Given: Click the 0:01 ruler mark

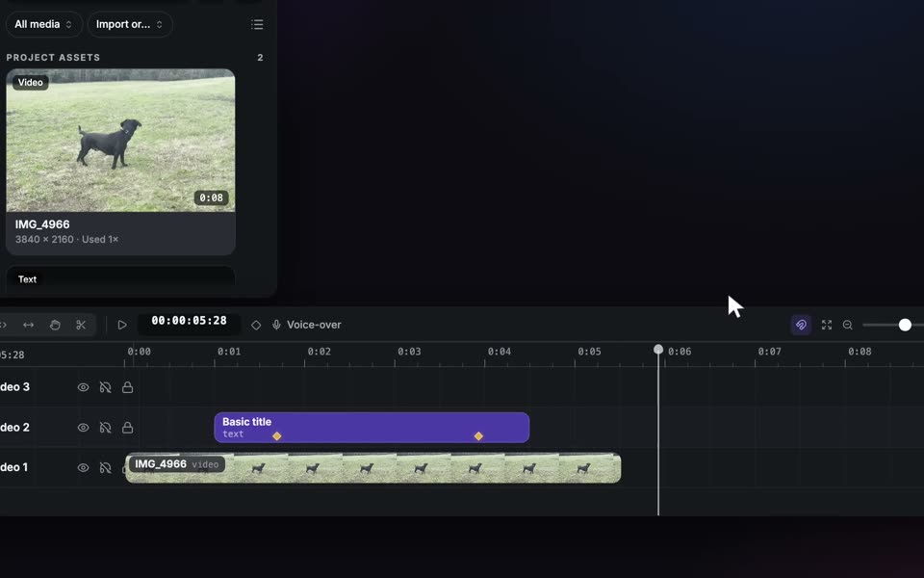Looking at the screenshot, I should [x=229, y=352].
